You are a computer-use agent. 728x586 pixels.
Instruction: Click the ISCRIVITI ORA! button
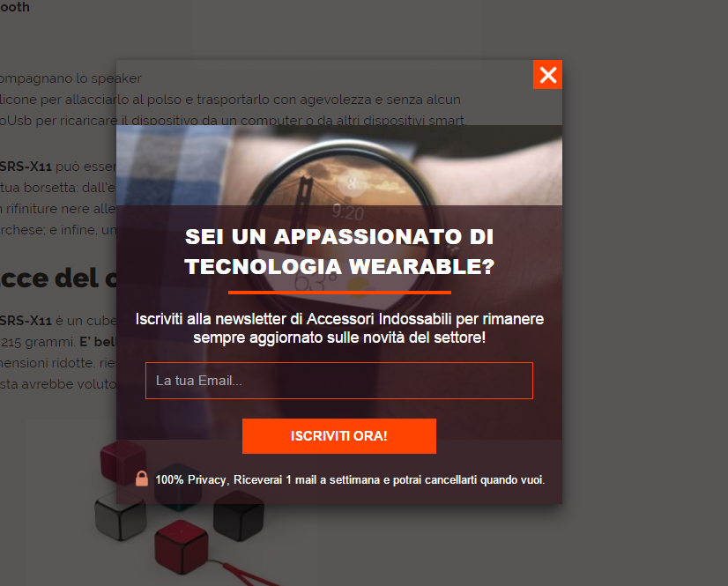coord(339,436)
